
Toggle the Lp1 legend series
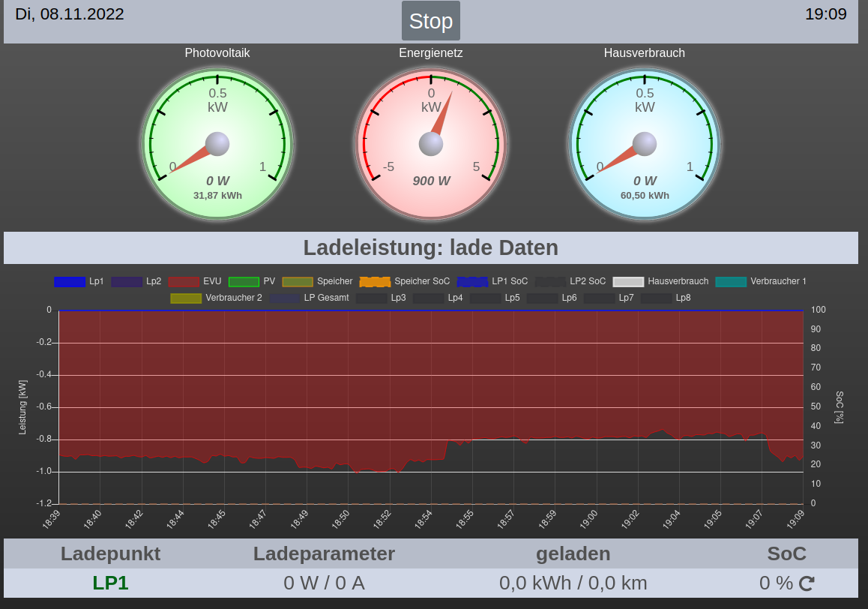tap(79, 282)
